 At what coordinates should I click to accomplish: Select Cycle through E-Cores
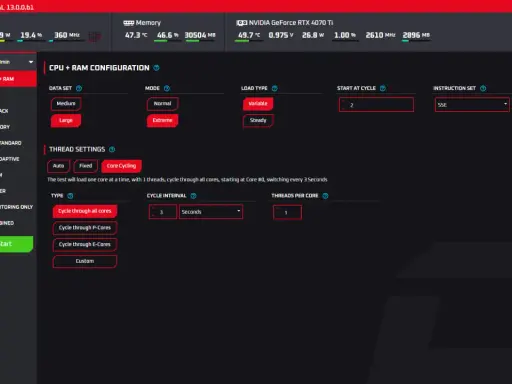pyautogui.click(x=85, y=244)
